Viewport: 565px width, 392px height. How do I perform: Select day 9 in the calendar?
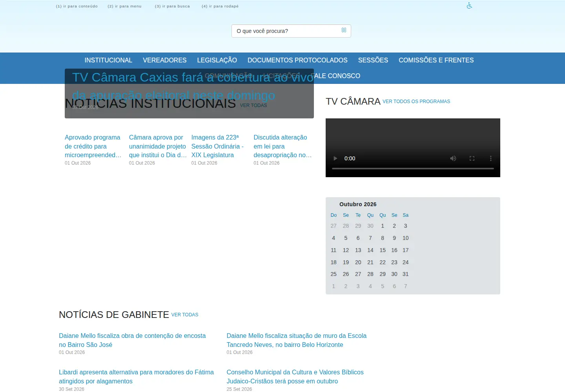pyautogui.click(x=394, y=238)
